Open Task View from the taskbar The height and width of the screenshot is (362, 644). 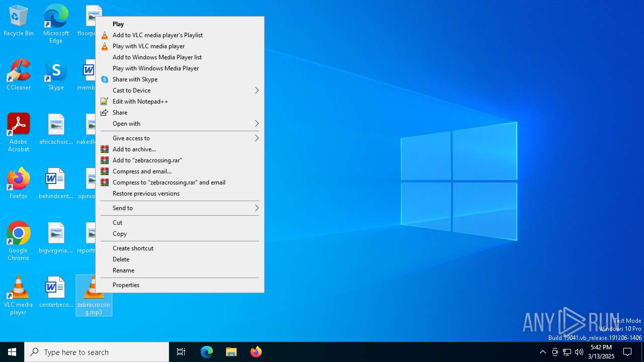(181, 352)
